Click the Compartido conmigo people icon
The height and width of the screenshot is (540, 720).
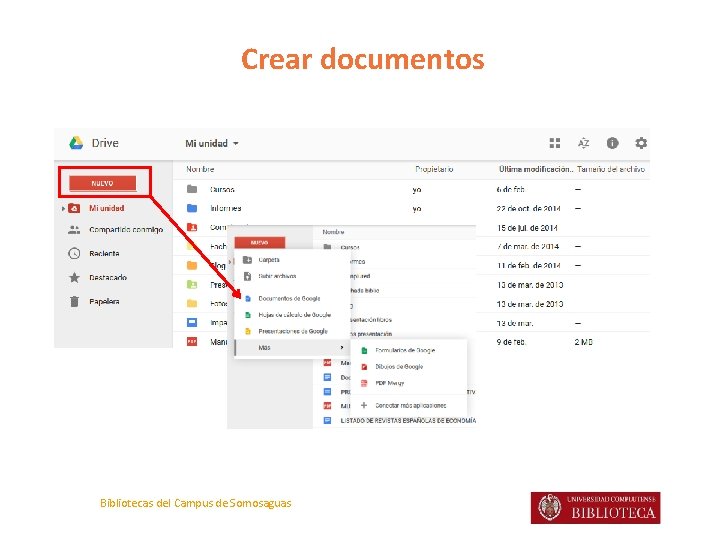click(74, 230)
